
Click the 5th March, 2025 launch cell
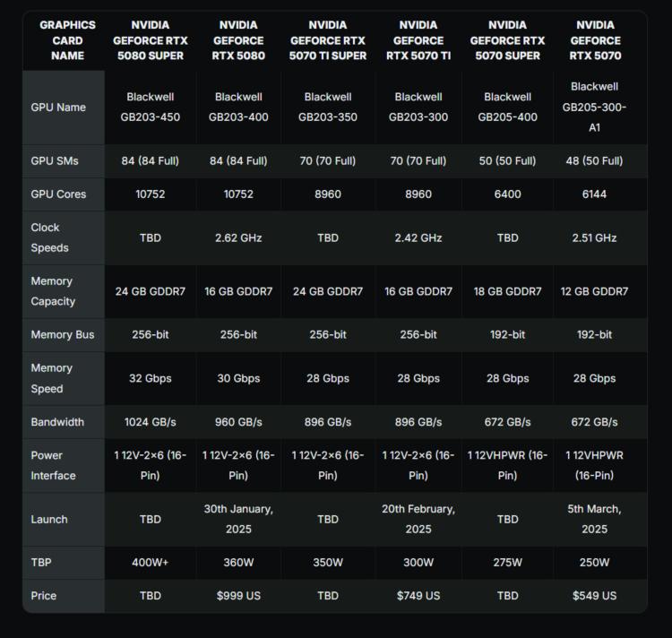click(594, 519)
